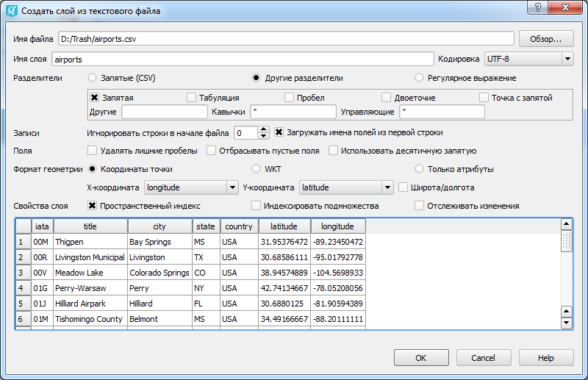Increase the skipped header lines spinner
Screen dimensions: 588x380
[264, 129]
